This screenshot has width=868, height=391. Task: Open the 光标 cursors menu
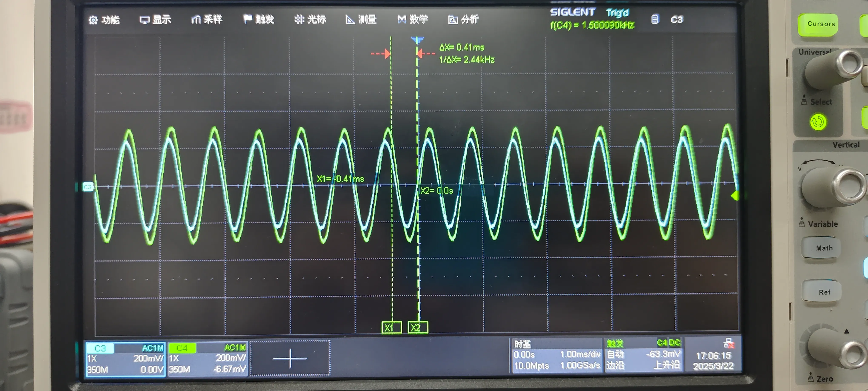click(x=310, y=19)
